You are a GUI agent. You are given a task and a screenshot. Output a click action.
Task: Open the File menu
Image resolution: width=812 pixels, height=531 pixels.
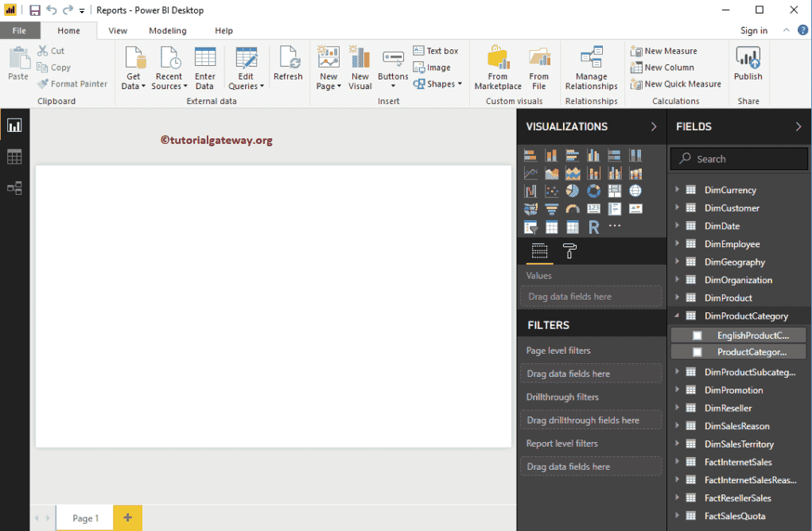point(19,31)
